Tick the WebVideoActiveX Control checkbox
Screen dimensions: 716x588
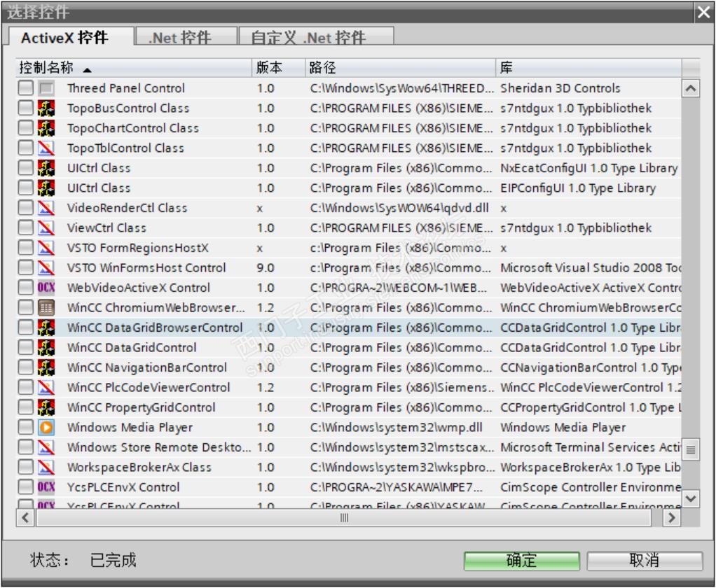[25, 288]
